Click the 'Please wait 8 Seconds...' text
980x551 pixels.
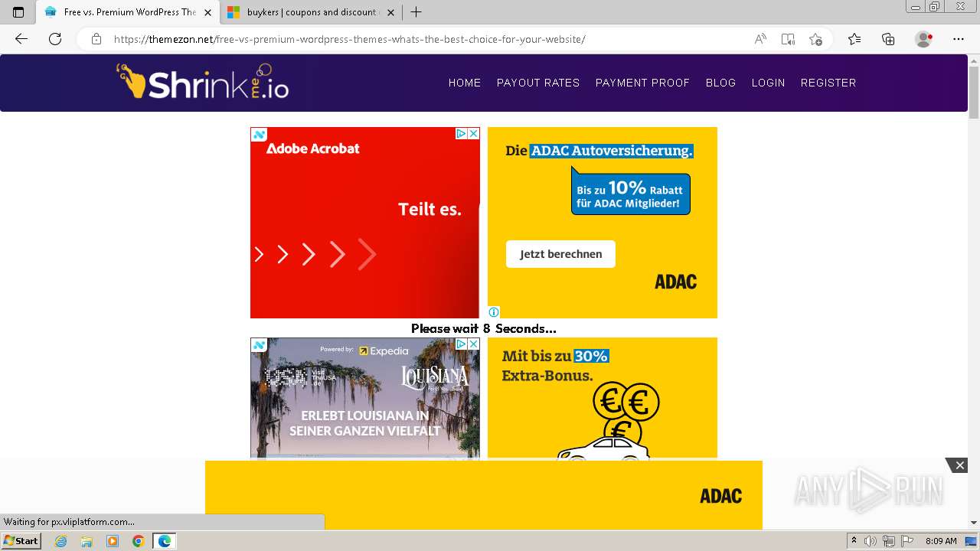coord(484,328)
